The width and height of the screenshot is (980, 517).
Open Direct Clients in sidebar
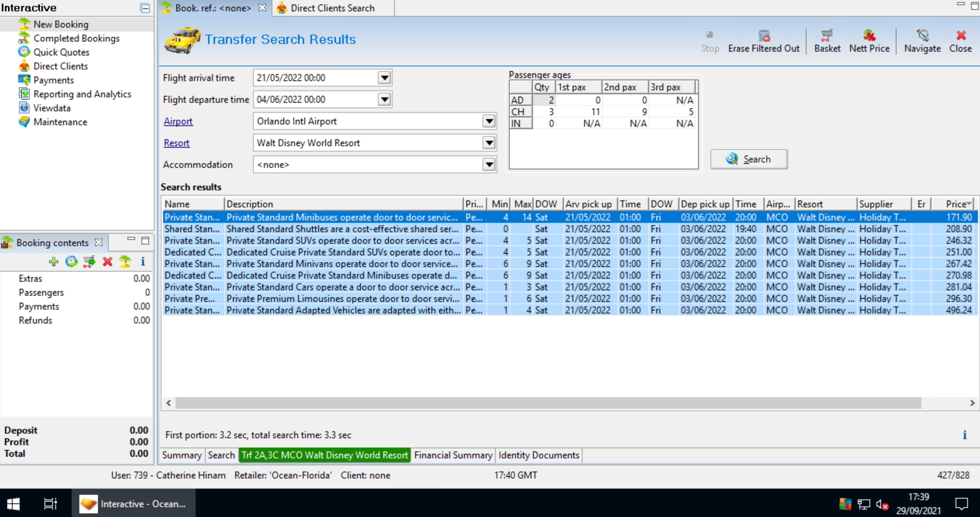click(60, 66)
